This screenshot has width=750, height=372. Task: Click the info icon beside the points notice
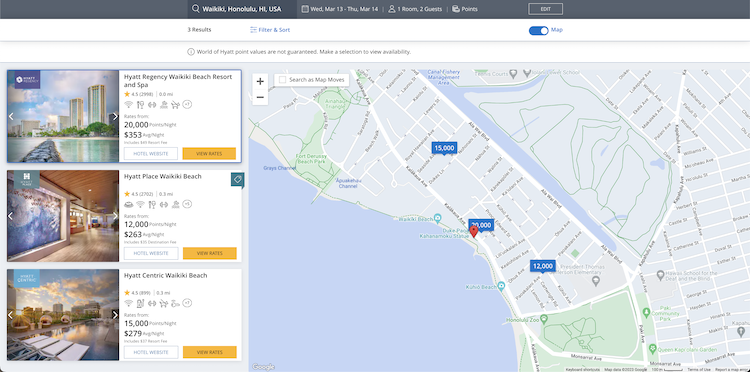coord(191,52)
